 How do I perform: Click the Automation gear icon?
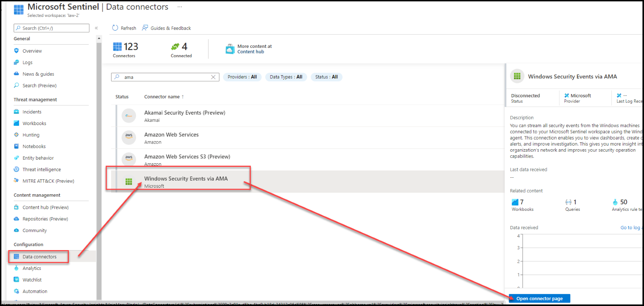[17, 291]
